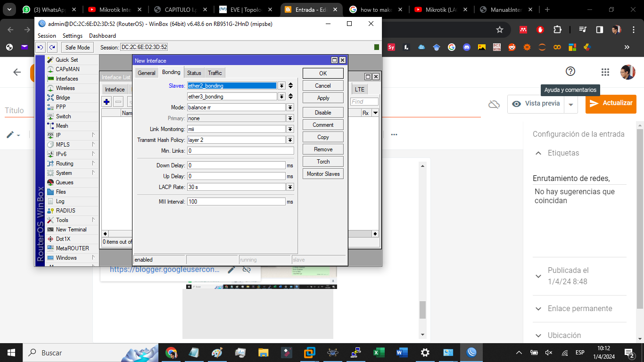Open Transmit Hash Policy dropdown
The image size is (644, 362).
click(290, 140)
